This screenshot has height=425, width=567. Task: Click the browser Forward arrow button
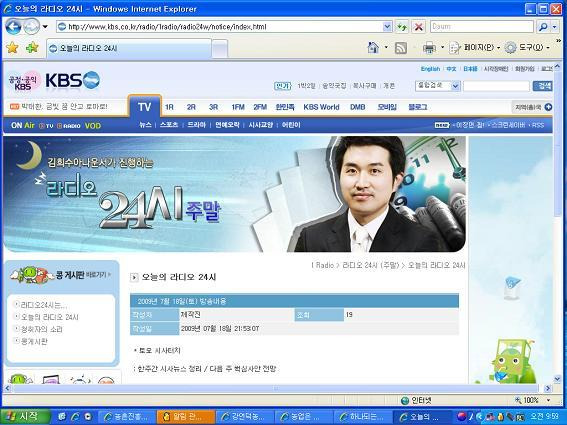[x=32, y=27]
